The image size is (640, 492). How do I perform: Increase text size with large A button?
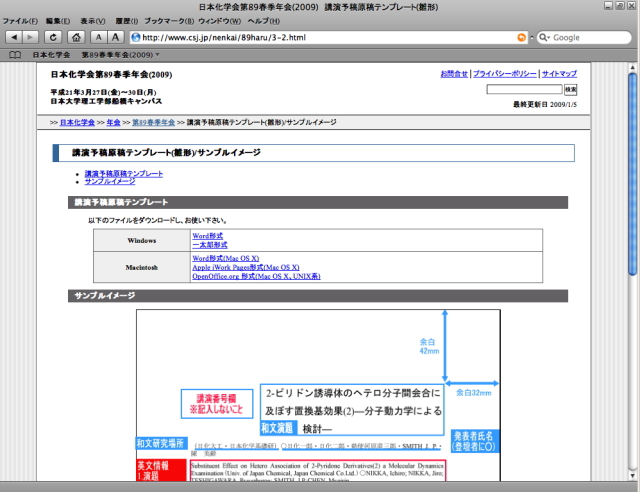(x=116, y=37)
